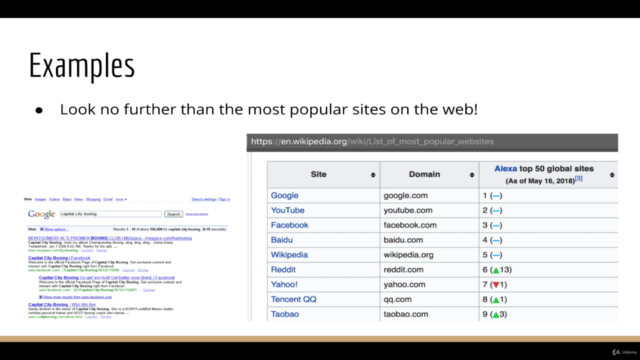Open the Alexa link in table header

point(505,169)
